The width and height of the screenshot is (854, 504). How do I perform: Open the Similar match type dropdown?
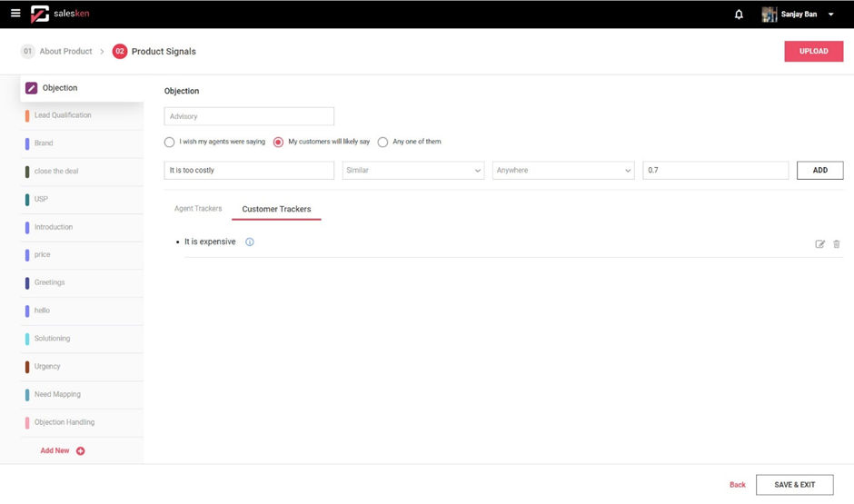click(412, 171)
